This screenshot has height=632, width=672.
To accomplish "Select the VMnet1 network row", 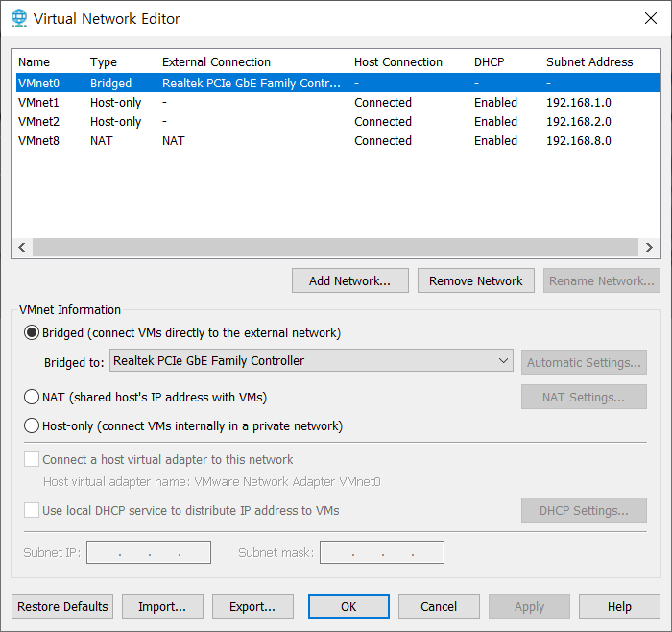I will tap(338, 102).
